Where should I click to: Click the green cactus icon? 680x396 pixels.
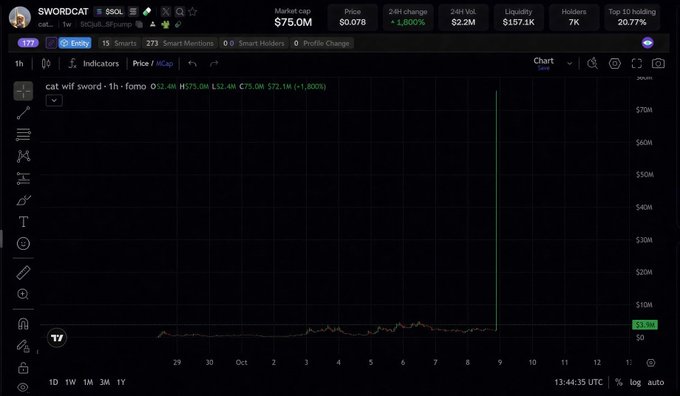point(165,25)
